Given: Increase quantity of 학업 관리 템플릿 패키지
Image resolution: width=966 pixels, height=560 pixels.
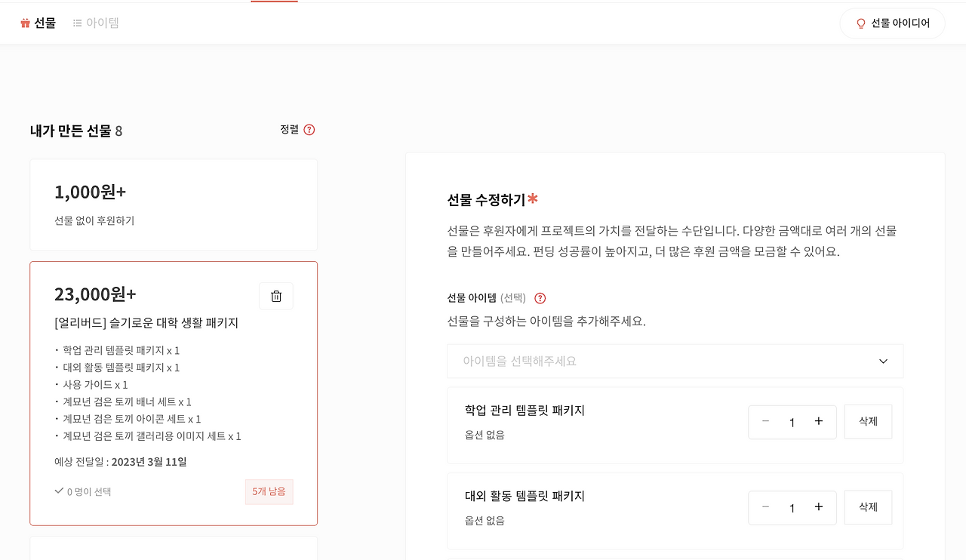Looking at the screenshot, I should (x=819, y=422).
